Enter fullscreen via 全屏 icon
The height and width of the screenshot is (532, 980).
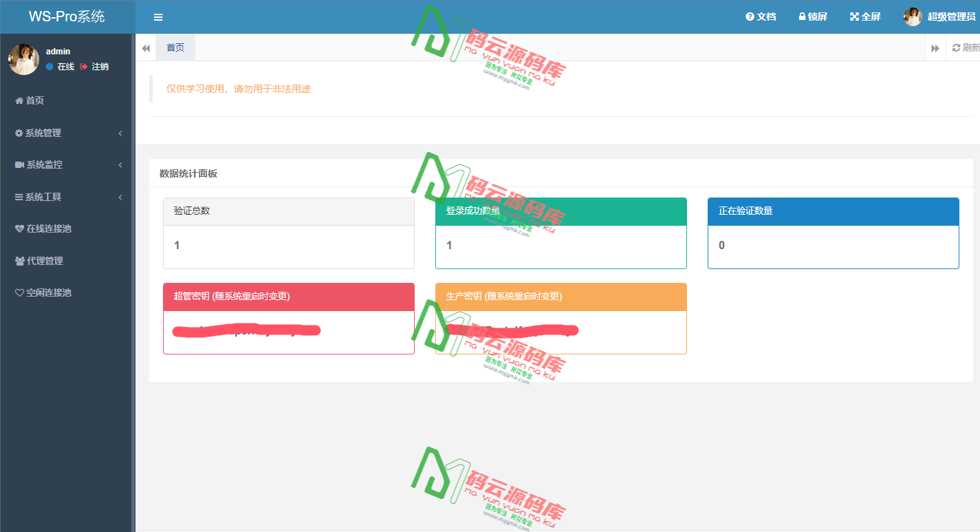click(x=854, y=17)
